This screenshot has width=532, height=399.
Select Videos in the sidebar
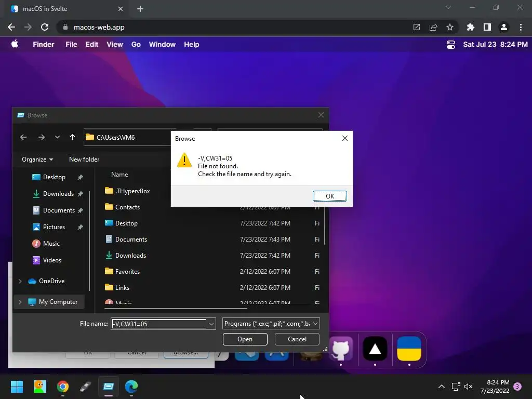[x=52, y=260]
